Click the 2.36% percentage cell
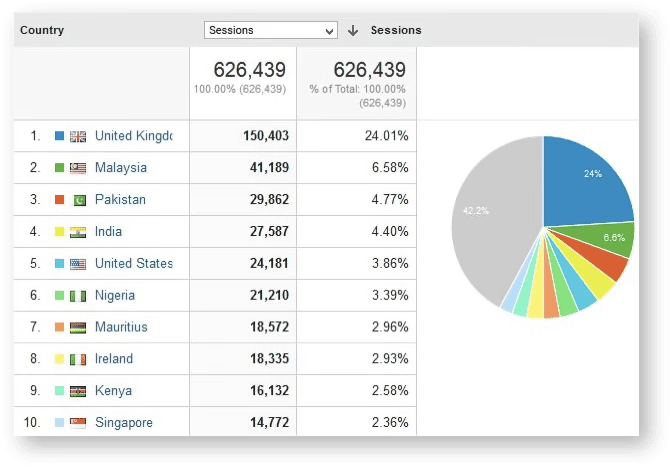 [390, 423]
